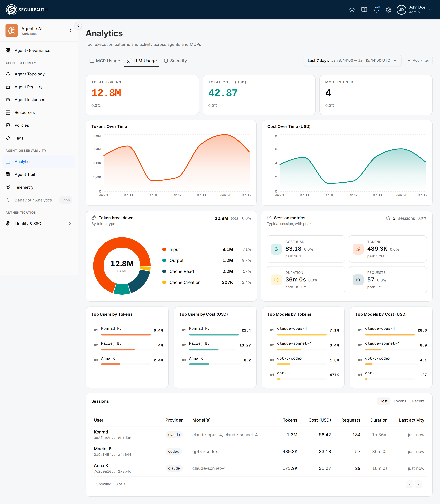440x504 pixels.
Task: Click Anna K. session row
Action: click(259, 468)
